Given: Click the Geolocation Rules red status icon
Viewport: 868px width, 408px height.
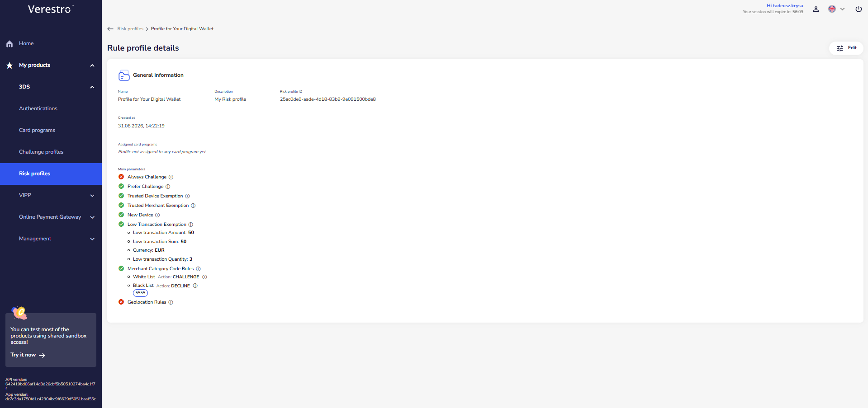Looking at the screenshot, I should coord(121,302).
